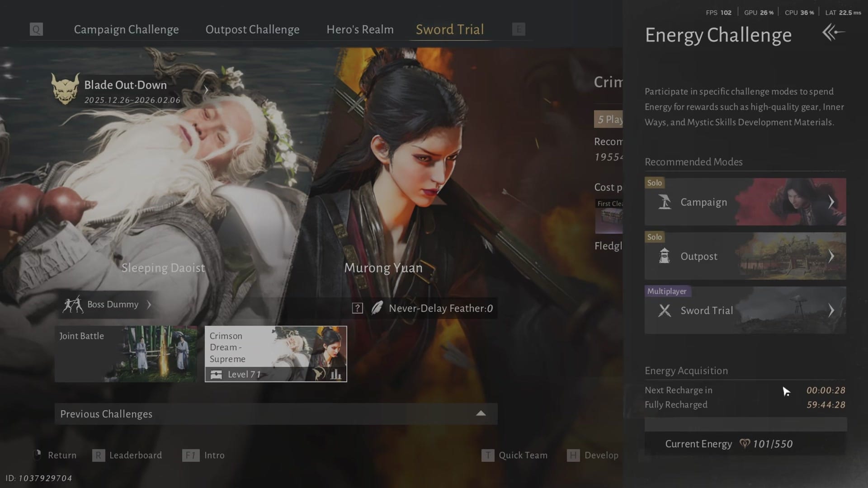Image resolution: width=868 pixels, height=488 pixels.
Task: Open Campaign mode via its chevron arrow
Action: click(832, 202)
